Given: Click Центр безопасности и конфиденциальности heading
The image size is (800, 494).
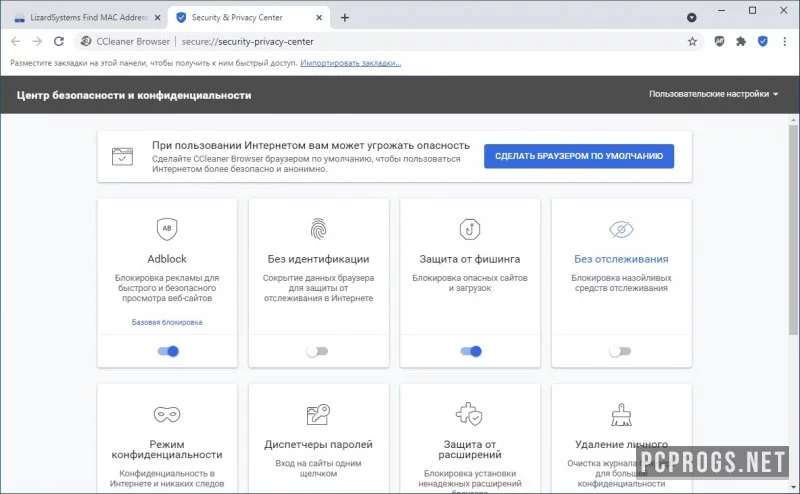Looking at the screenshot, I should pos(134,95).
